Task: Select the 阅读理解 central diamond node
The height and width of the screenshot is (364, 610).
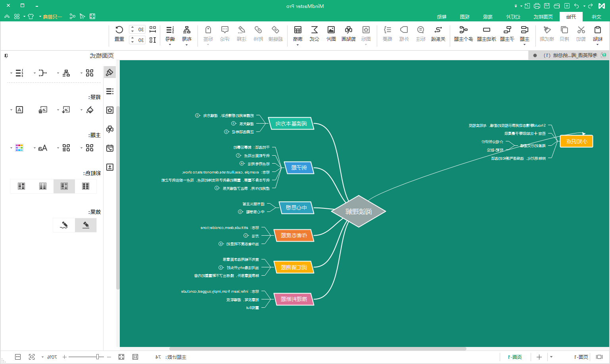Action: [359, 211]
